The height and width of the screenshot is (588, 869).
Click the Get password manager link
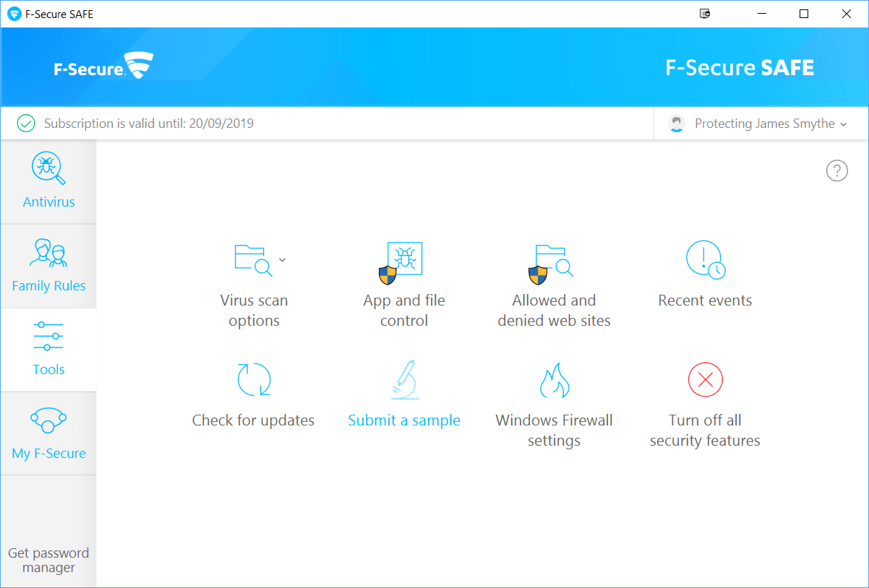pyautogui.click(x=48, y=561)
